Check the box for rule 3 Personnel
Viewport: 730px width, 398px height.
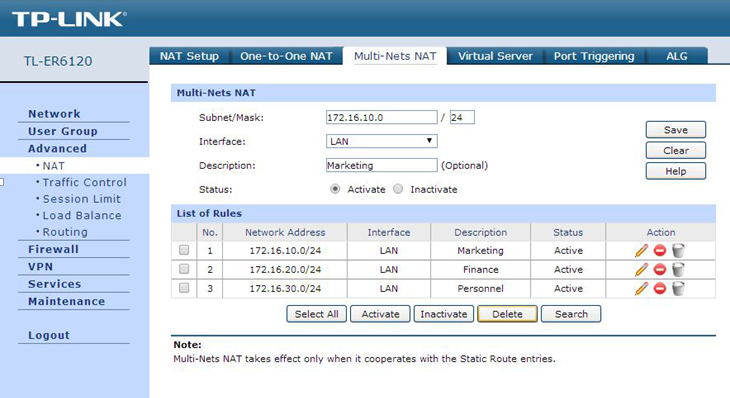(x=184, y=288)
